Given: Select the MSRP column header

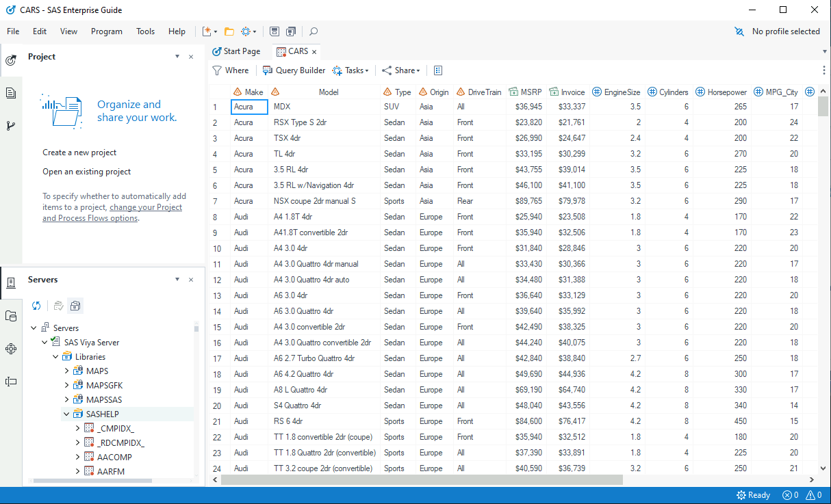Looking at the screenshot, I should click(x=530, y=92).
